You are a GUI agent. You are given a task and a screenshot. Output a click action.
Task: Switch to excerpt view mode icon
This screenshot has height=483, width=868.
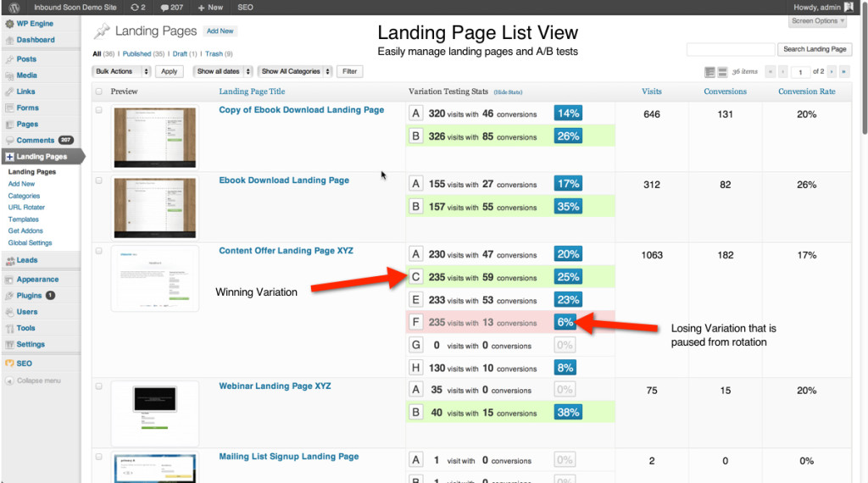[722, 72]
